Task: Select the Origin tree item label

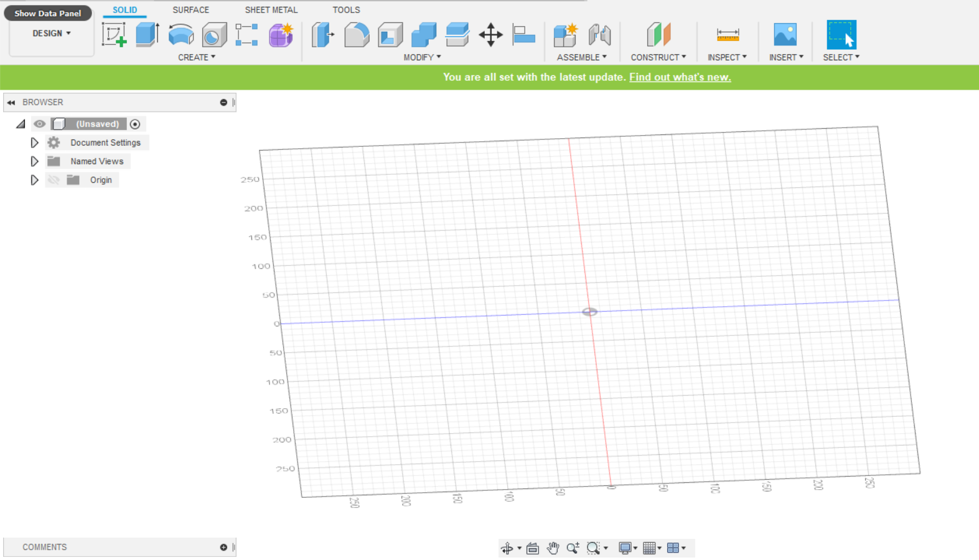Action: click(101, 180)
